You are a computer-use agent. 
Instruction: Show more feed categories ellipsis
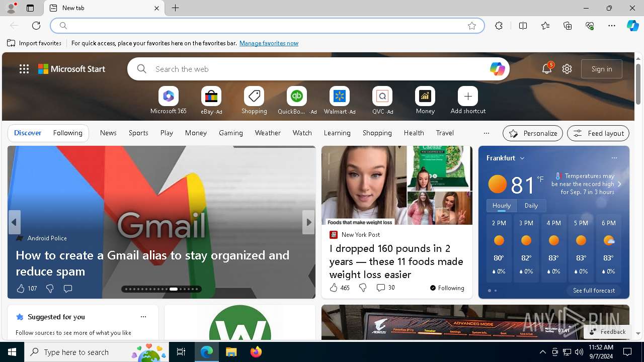(x=486, y=133)
